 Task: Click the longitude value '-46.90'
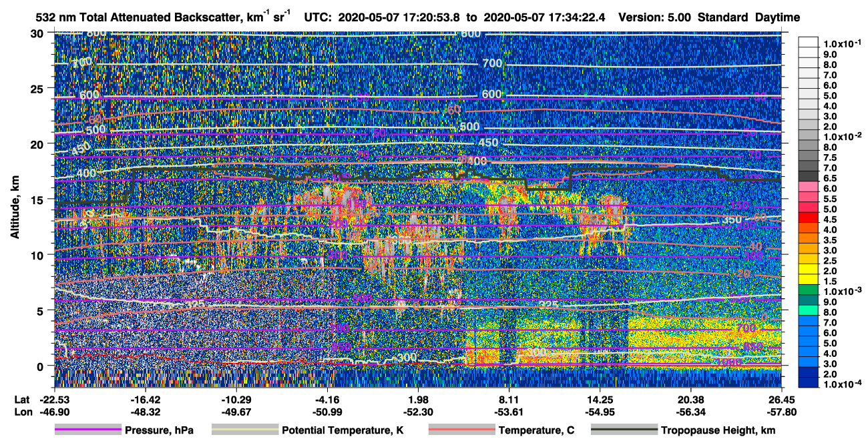(x=53, y=413)
